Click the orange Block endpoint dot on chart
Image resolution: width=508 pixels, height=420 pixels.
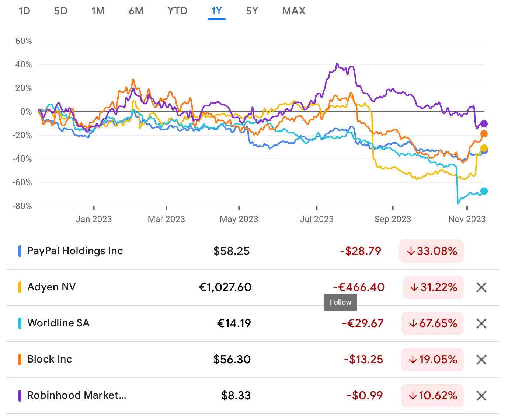click(x=484, y=134)
